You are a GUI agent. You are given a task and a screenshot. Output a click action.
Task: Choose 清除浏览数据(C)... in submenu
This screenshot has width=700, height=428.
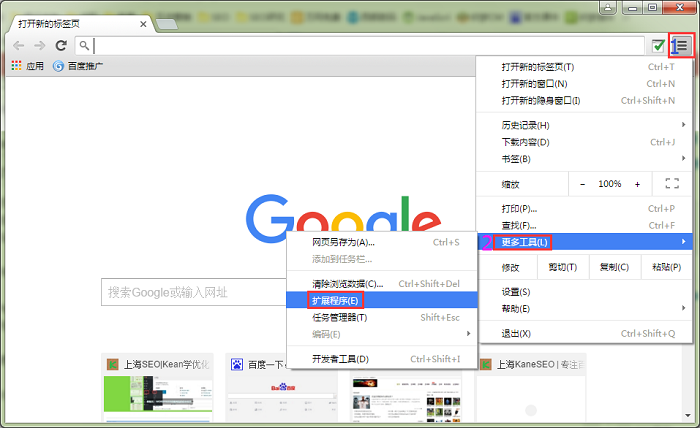click(x=382, y=284)
